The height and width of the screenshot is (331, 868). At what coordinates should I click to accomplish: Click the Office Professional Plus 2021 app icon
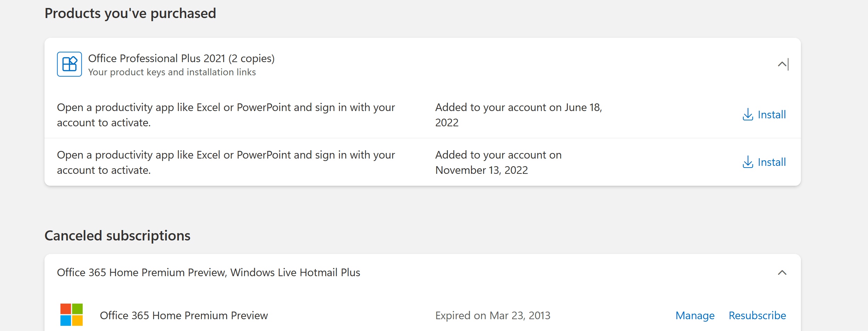click(x=69, y=64)
